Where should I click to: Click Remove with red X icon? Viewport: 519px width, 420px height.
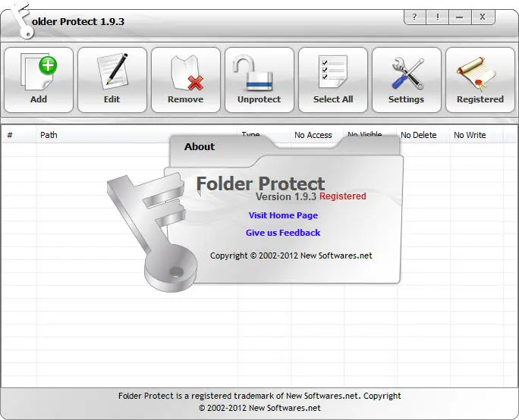pos(186,80)
